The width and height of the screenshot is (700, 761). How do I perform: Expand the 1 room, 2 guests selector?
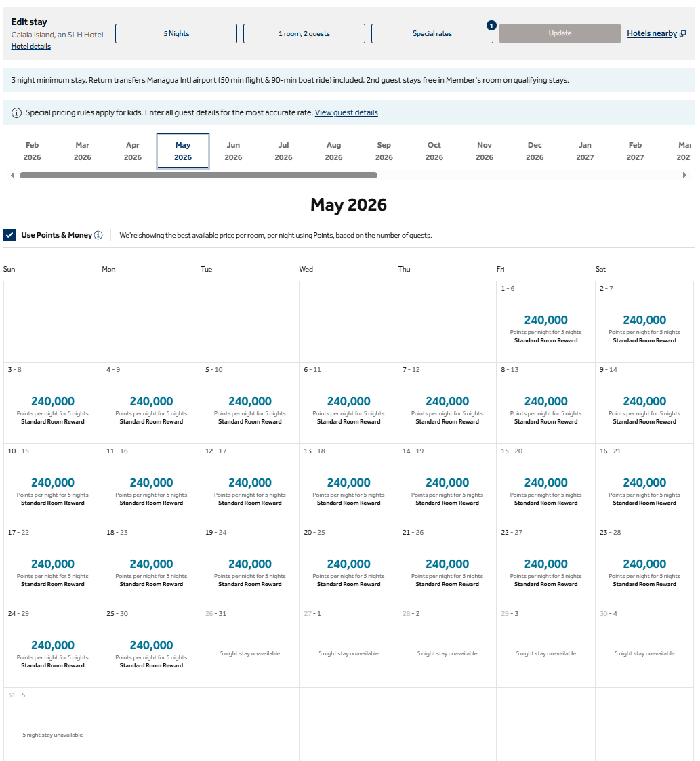click(x=304, y=34)
